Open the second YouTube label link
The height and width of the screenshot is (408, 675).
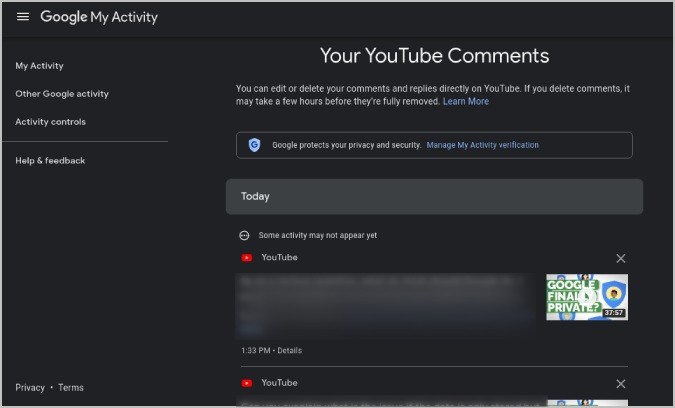(x=279, y=383)
